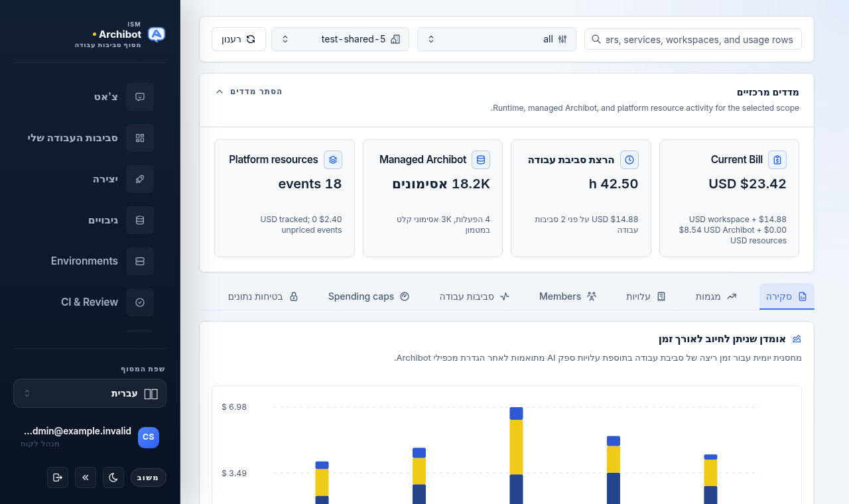The width and height of the screenshot is (849, 504).
Task: Click the רענון refresh button
Action: 239,39
